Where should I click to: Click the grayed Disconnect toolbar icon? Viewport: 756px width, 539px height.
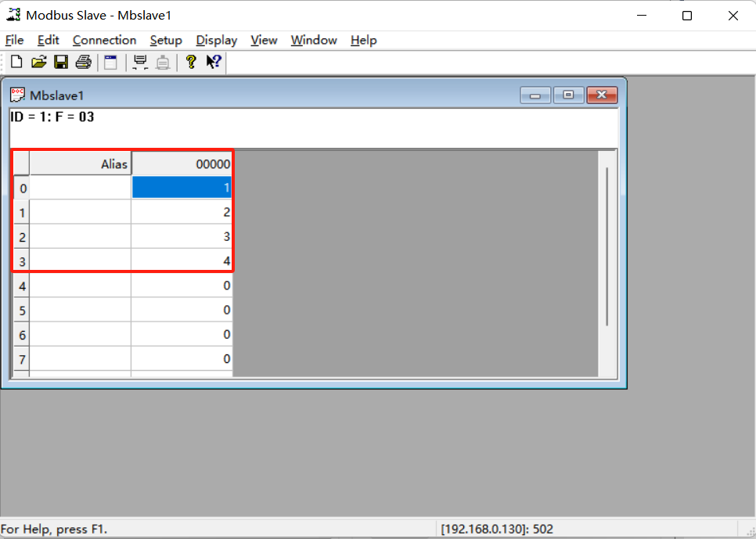[x=163, y=63]
